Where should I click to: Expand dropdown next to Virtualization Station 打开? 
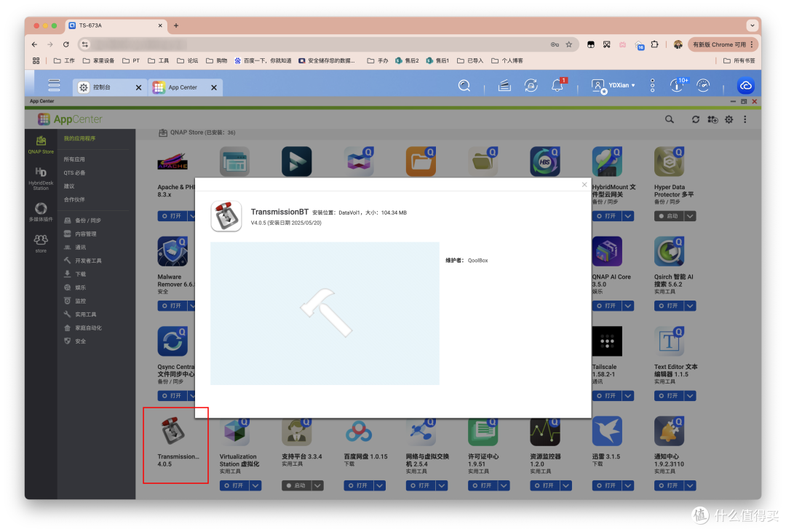[255, 485]
